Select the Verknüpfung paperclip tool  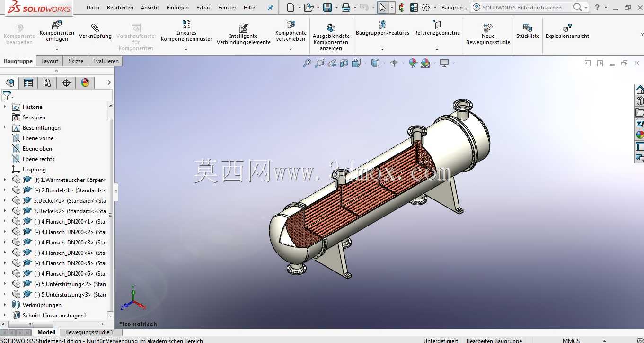click(x=95, y=28)
